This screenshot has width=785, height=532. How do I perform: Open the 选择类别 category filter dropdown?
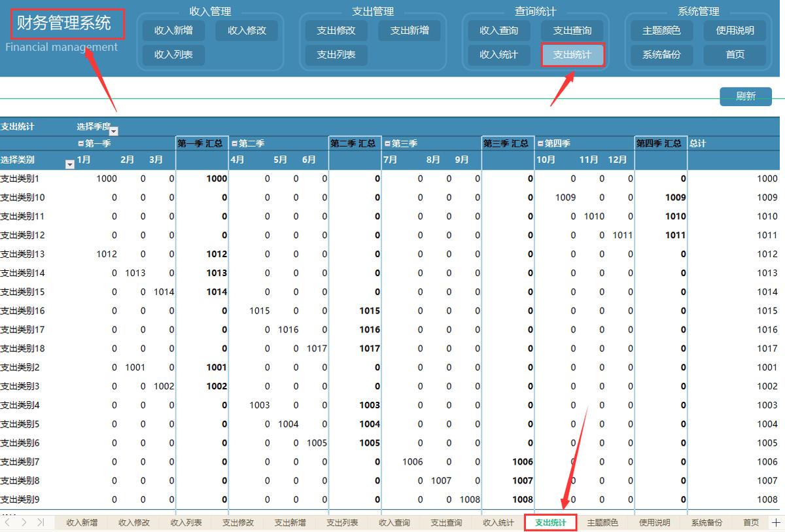tap(69, 164)
